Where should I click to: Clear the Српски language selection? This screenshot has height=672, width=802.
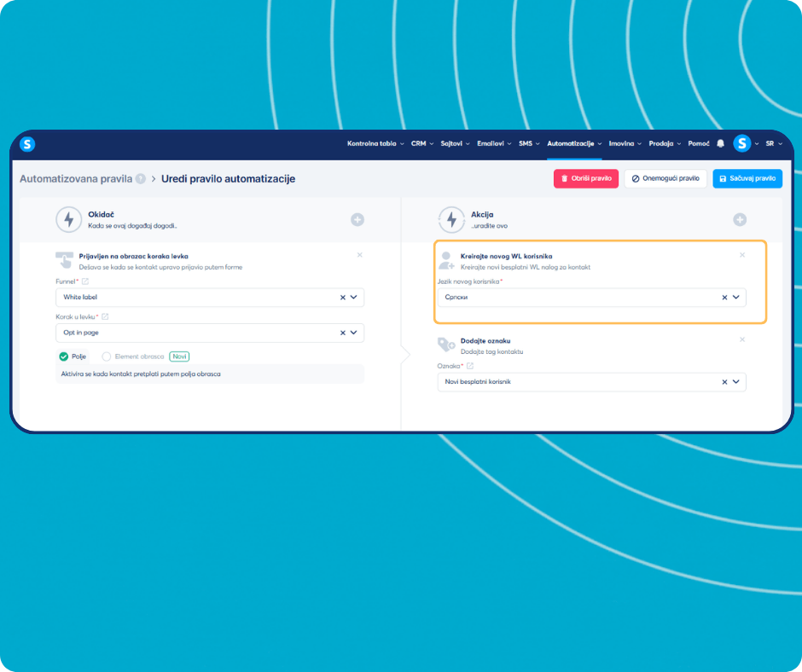pos(724,297)
